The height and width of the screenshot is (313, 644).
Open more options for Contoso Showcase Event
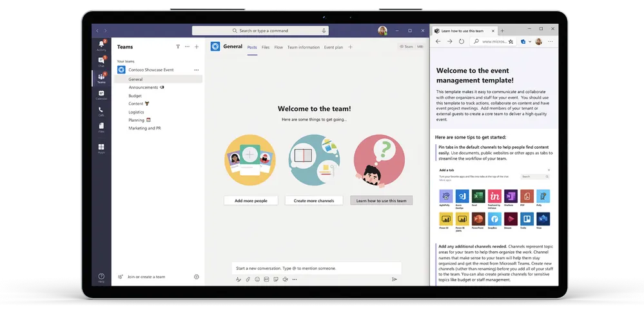tap(197, 70)
